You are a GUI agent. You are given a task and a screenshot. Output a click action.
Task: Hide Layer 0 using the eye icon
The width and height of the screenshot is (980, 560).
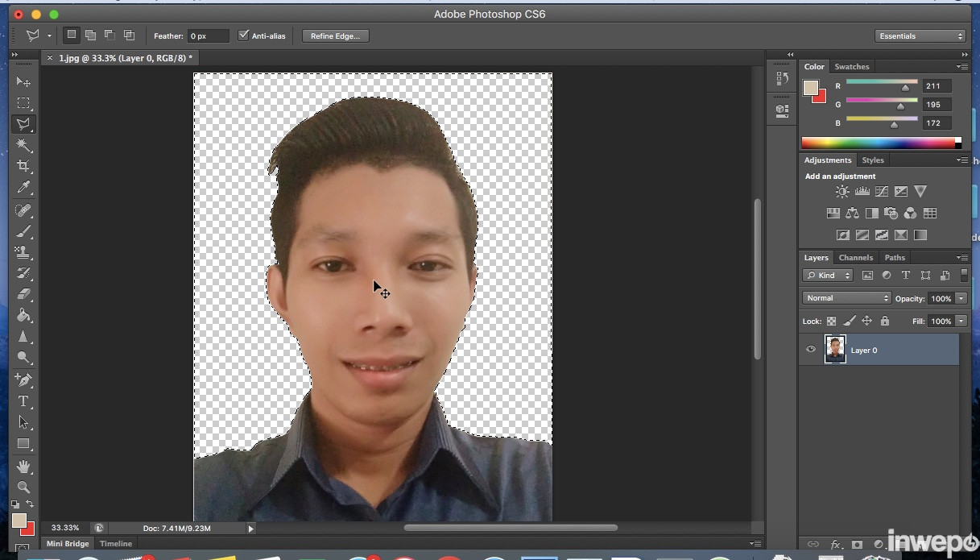[811, 350]
